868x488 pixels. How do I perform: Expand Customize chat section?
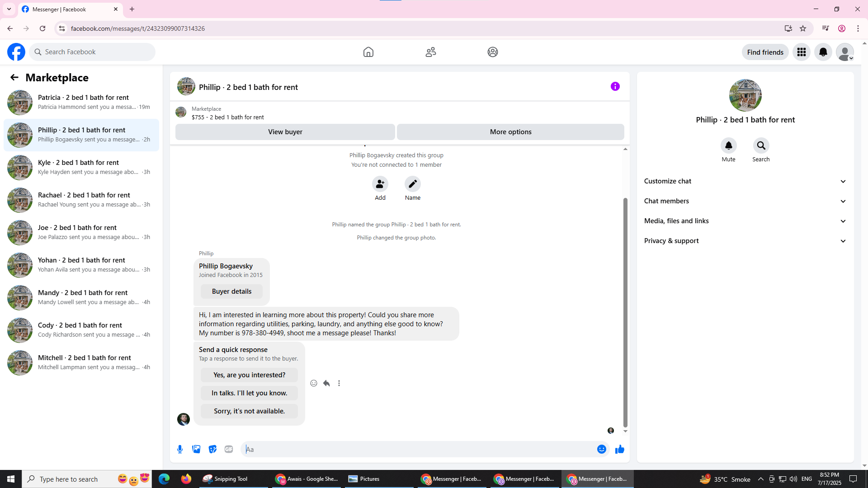point(745,181)
